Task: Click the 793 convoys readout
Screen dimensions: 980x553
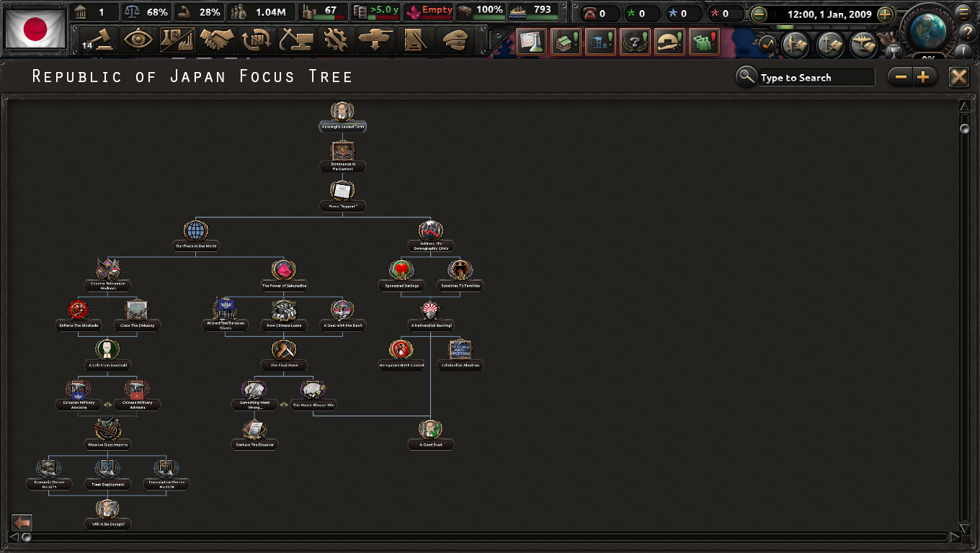Action: 532,12
